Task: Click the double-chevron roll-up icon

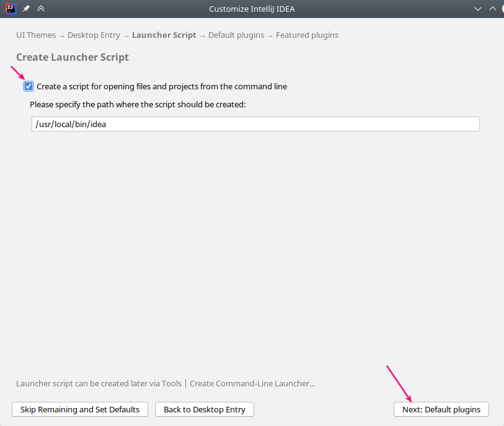Action: click(40, 9)
